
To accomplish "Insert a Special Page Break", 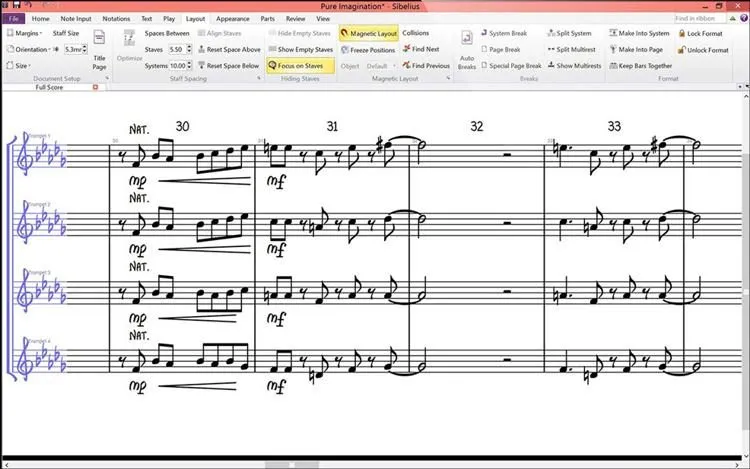I will 511,65.
